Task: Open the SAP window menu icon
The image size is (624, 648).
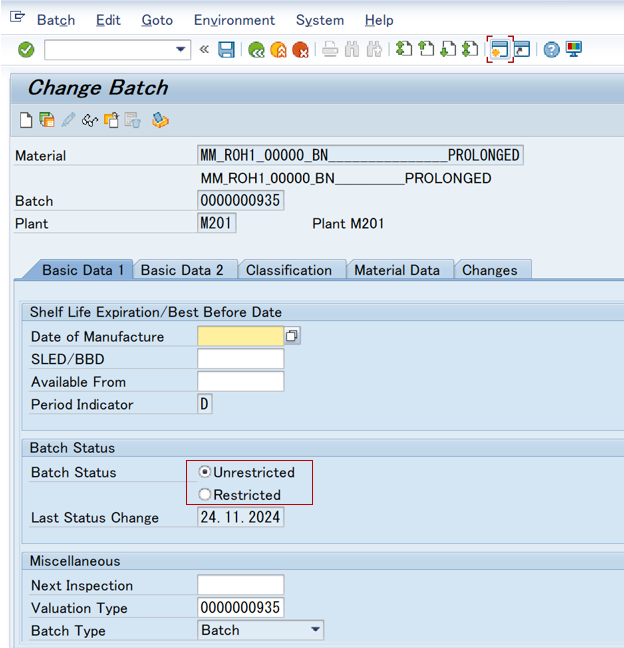Action: pyautogui.click(x=17, y=18)
